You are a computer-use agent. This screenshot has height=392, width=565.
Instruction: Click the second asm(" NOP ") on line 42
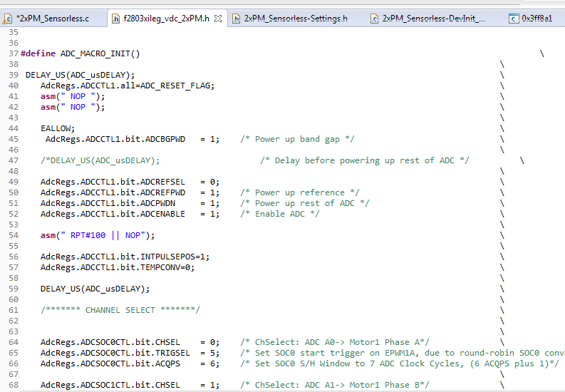73,108
